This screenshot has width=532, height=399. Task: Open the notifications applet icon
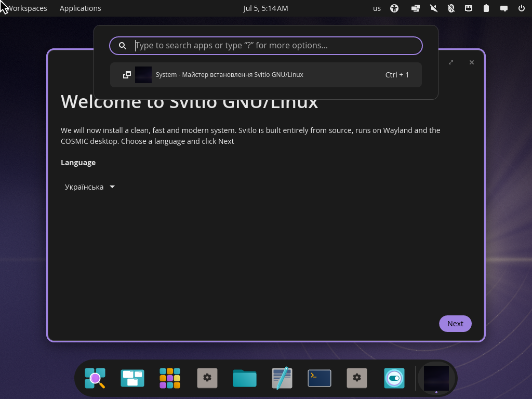504,8
